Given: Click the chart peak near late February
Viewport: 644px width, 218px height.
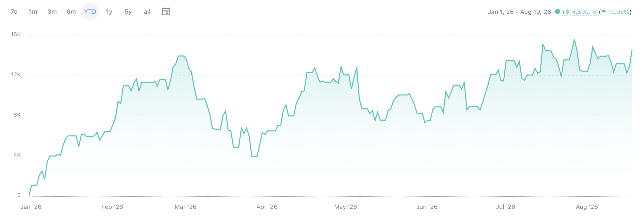Looking at the screenshot, I should (x=181, y=56).
